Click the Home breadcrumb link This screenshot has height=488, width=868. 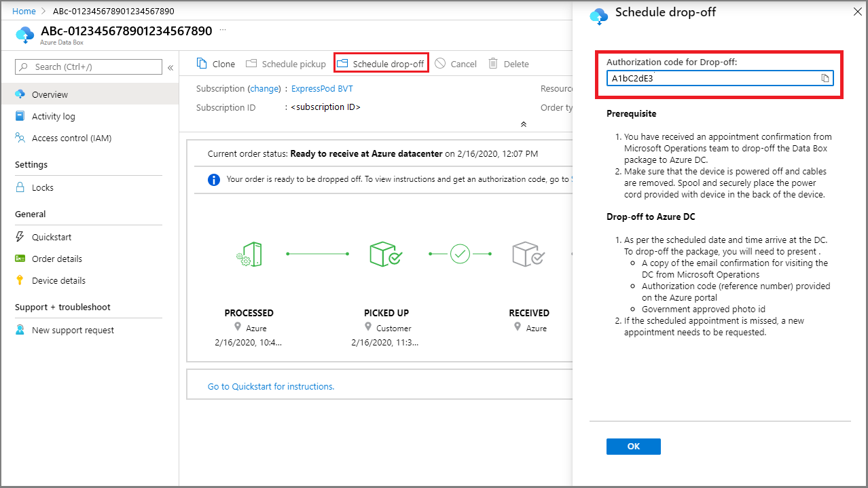[x=24, y=12]
